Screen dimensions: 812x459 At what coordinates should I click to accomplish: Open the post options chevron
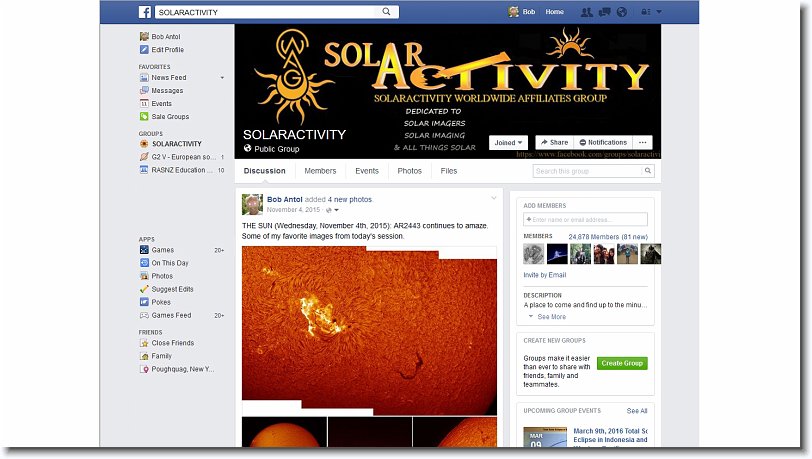[494, 198]
